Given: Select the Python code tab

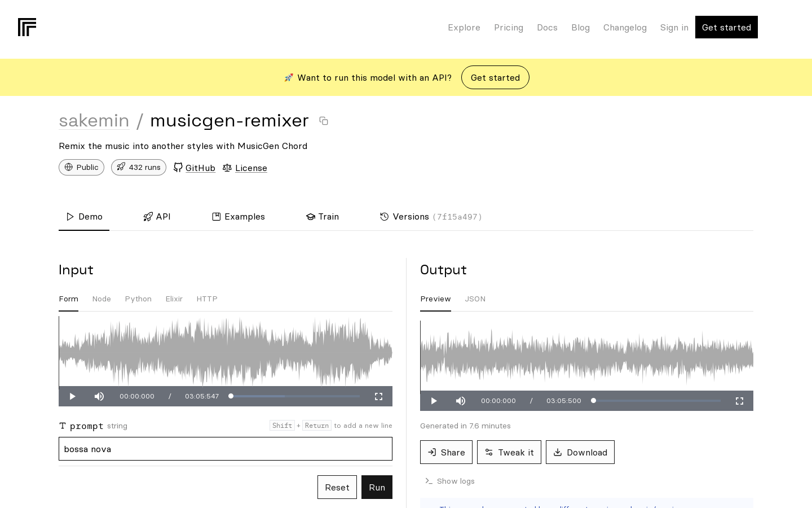Looking at the screenshot, I should pos(138,299).
